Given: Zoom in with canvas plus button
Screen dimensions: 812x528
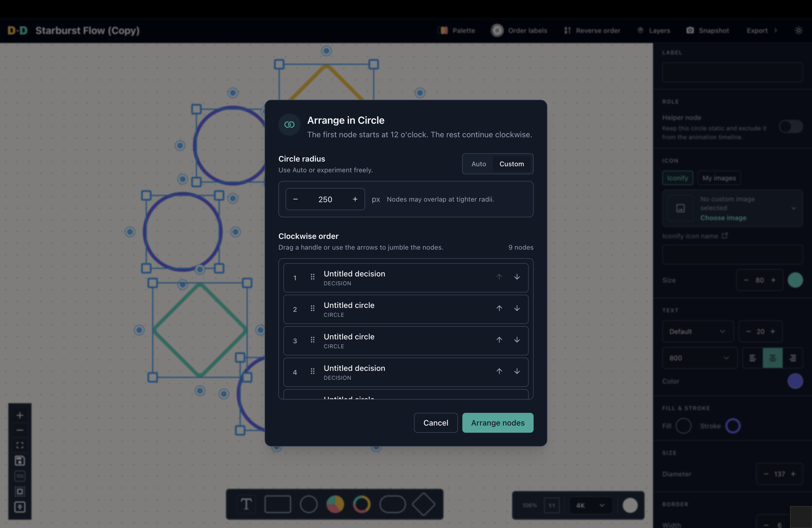Looking at the screenshot, I should (x=20, y=415).
